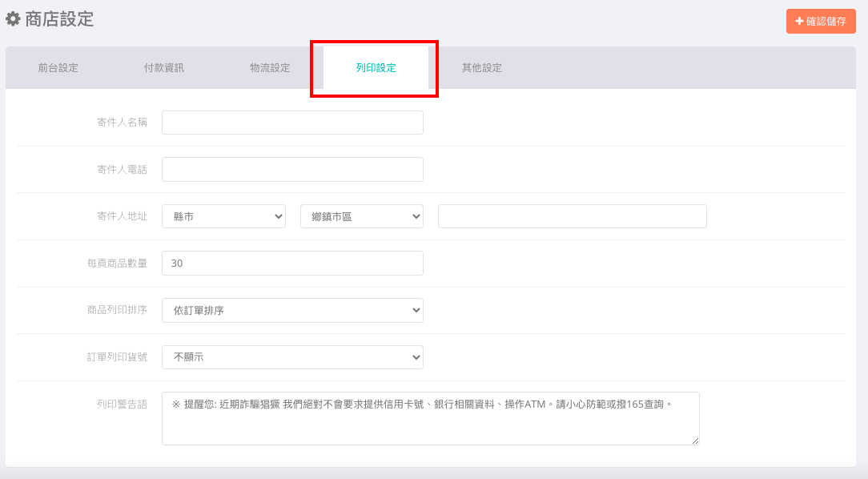
Task: Switch to the 前台設定 tab
Action: click(x=58, y=67)
